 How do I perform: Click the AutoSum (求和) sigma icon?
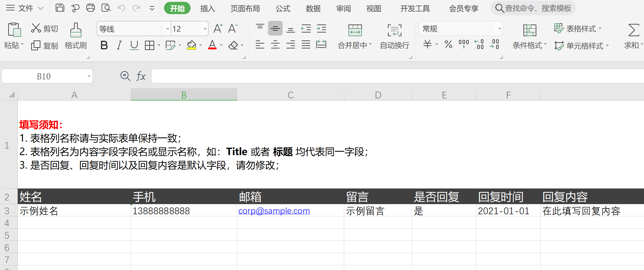click(633, 30)
